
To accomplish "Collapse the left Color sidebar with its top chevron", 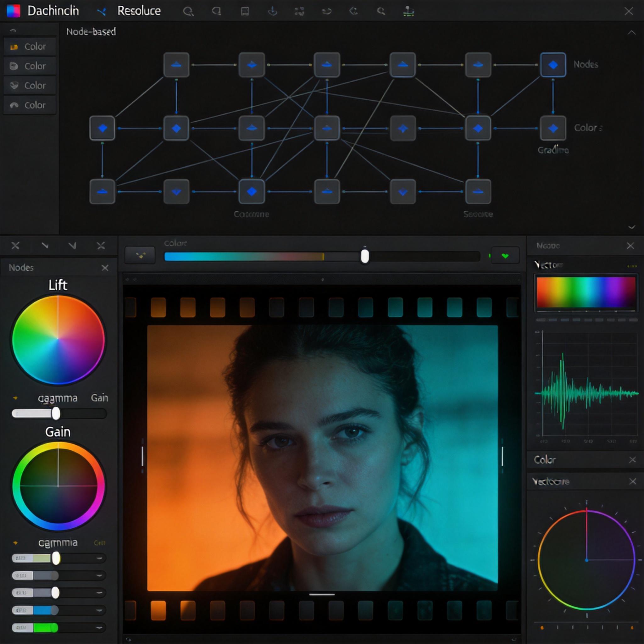I will 13,30.
